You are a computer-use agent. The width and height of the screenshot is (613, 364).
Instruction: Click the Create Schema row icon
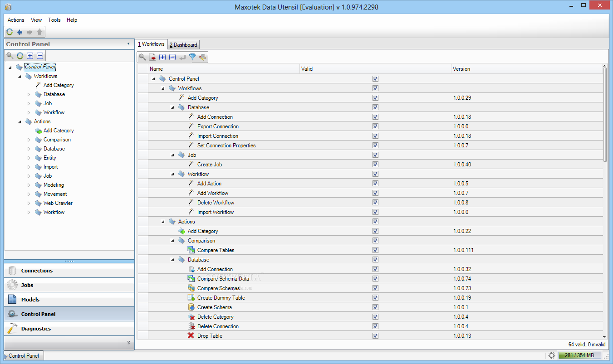coord(191,307)
